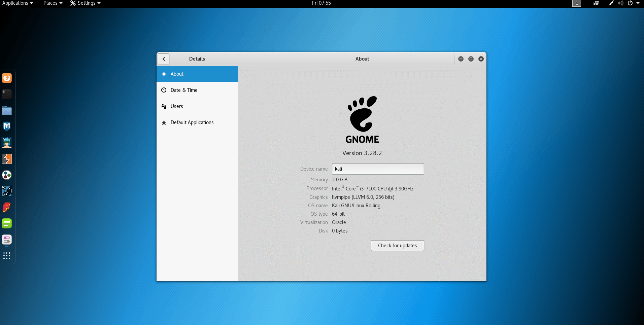Open the Users panel
The image size is (644, 325).
[x=197, y=106]
